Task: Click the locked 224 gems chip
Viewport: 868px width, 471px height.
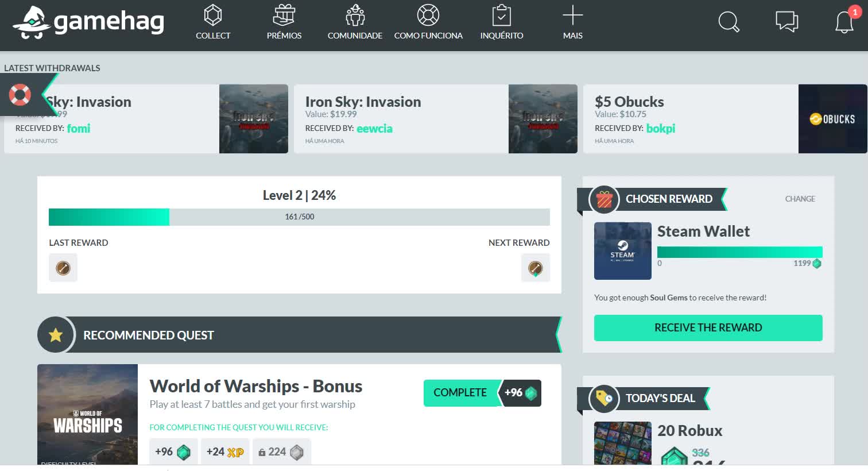Action: [282, 452]
